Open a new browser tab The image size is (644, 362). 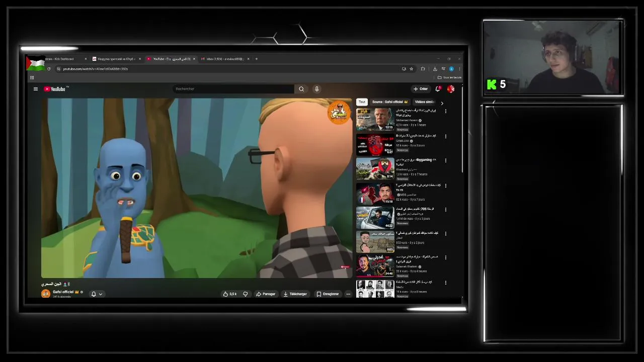pos(257,59)
